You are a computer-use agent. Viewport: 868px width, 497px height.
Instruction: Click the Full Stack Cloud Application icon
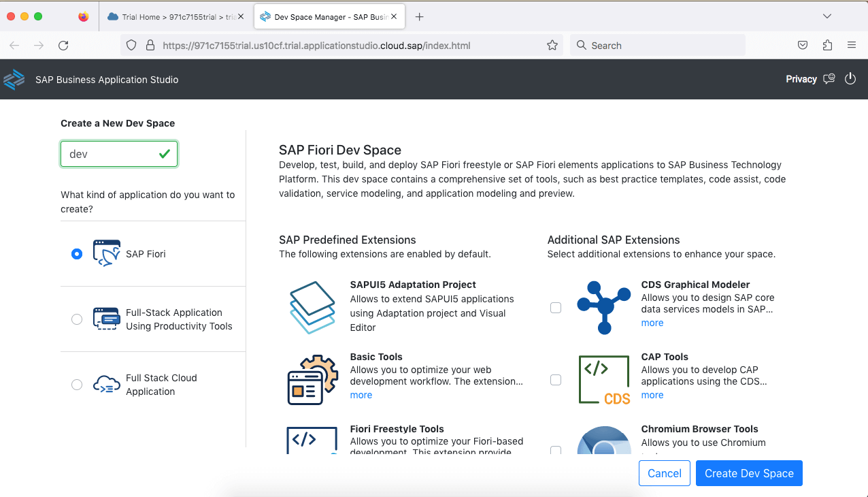pos(107,385)
